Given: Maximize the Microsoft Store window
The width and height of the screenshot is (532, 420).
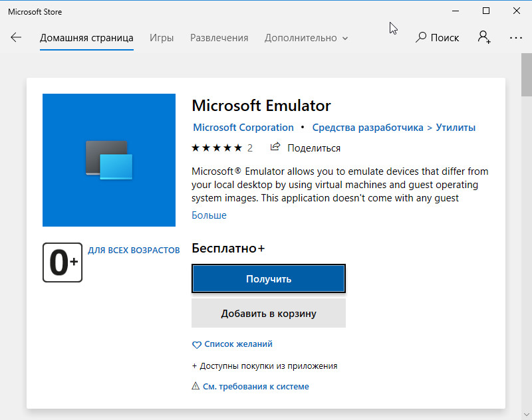Looking at the screenshot, I should 486,11.
